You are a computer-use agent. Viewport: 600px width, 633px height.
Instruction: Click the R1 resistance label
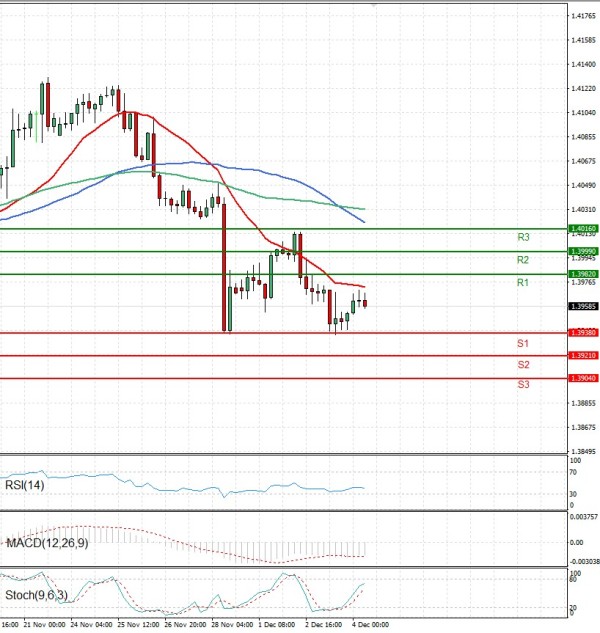click(523, 284)
